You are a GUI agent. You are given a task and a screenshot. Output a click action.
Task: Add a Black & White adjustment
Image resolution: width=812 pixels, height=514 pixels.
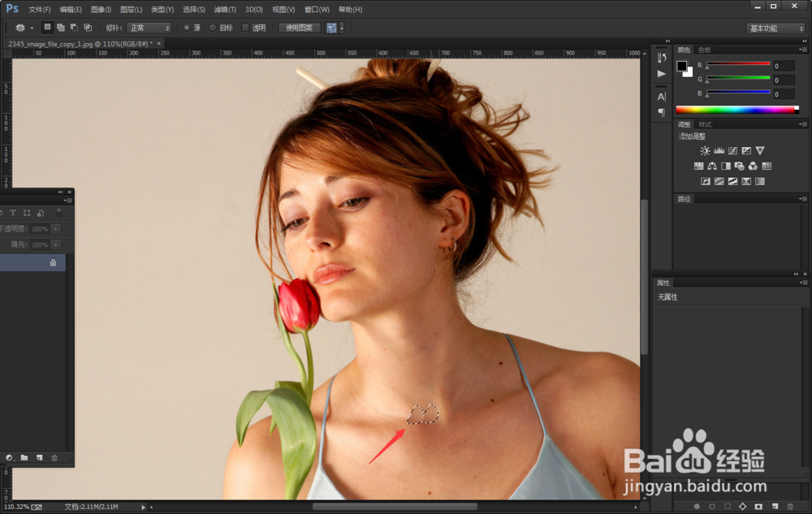(725, 166)
